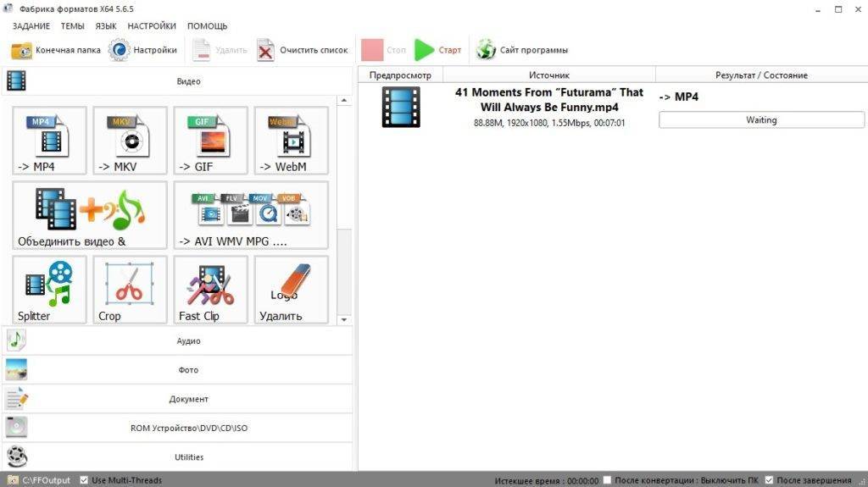The height and width of the screenshot is (487, 868).
Task: Expand the Документ category section
Action: (x=188, y=399)
